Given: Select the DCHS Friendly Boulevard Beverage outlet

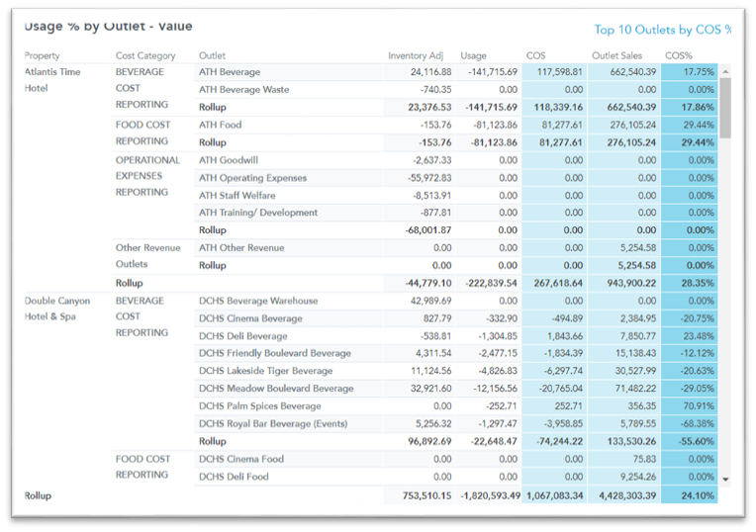Looking at the screenshot, I should pos(275,353).
